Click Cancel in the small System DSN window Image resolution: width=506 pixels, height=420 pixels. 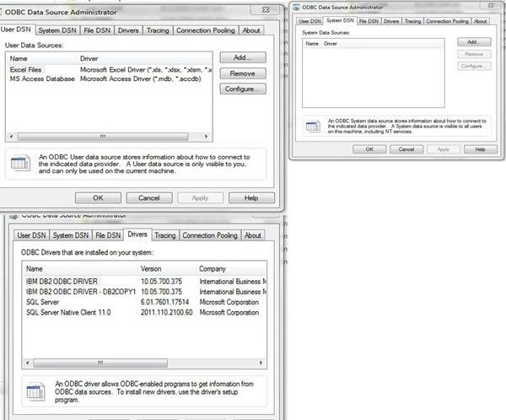(406, 149)
